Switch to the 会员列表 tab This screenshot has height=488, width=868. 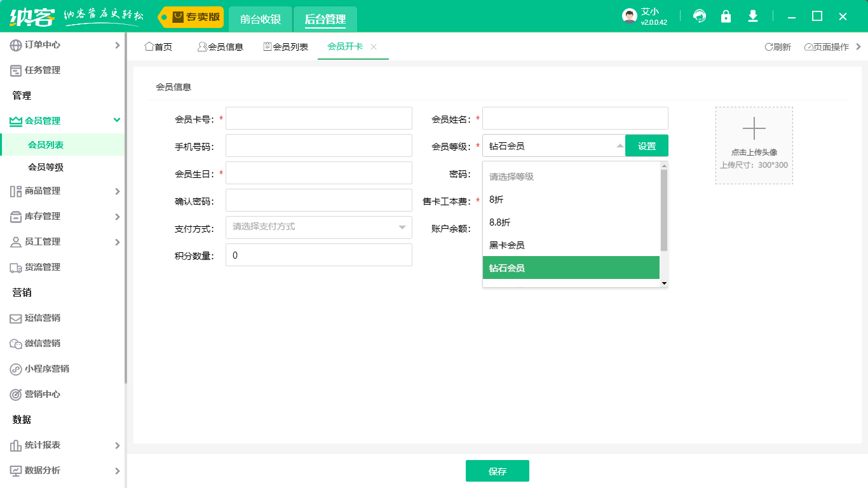coord(285,46)
